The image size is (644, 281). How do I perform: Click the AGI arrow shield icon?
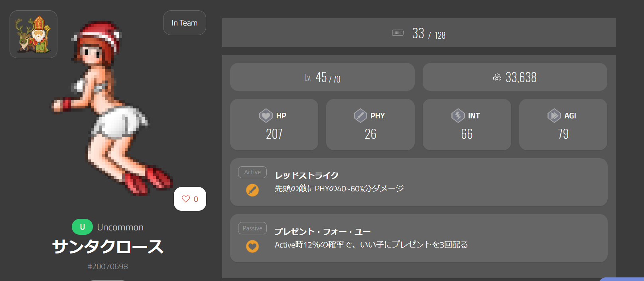[x=554, y=116]
